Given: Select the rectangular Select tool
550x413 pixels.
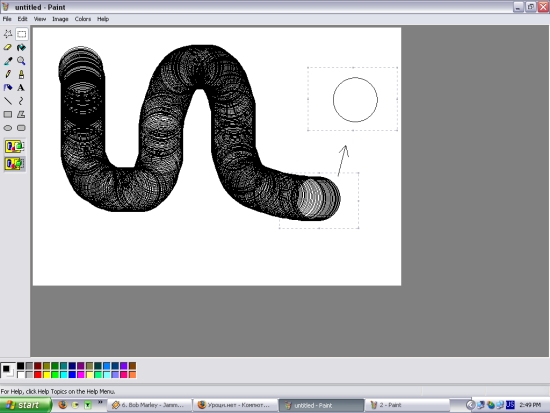Looking at the screenshot, I should (x=21, y=34).
